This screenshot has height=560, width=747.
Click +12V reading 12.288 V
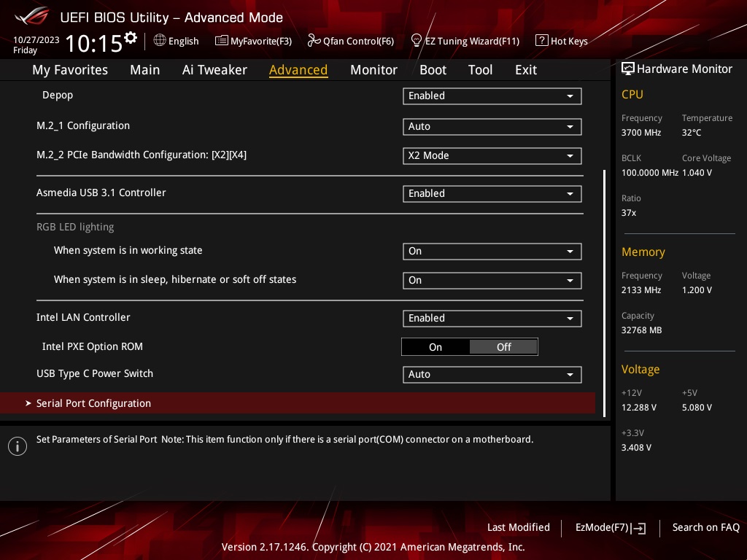point(639,408)
